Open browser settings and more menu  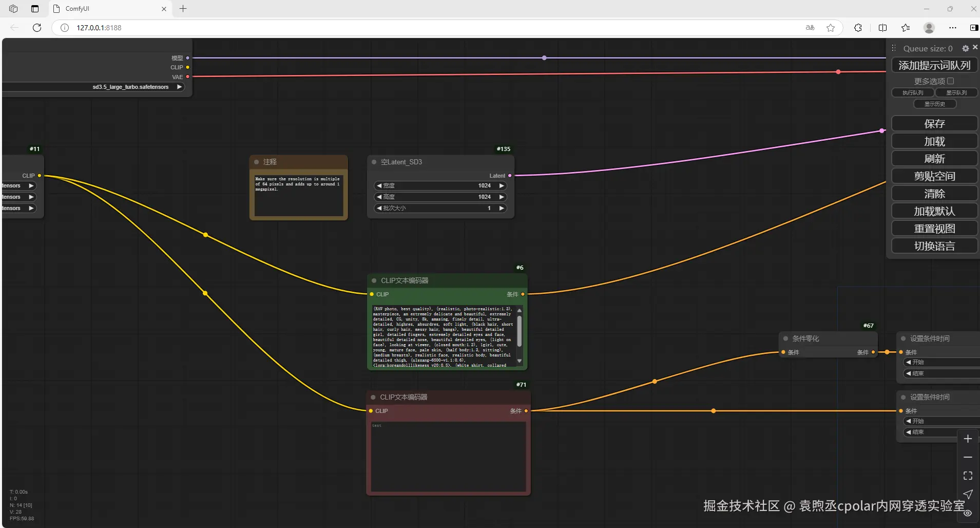953,28
